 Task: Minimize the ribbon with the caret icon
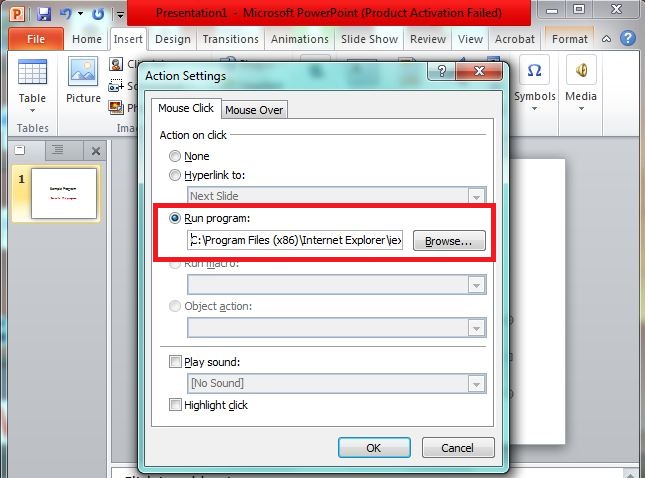coord(606,39)
